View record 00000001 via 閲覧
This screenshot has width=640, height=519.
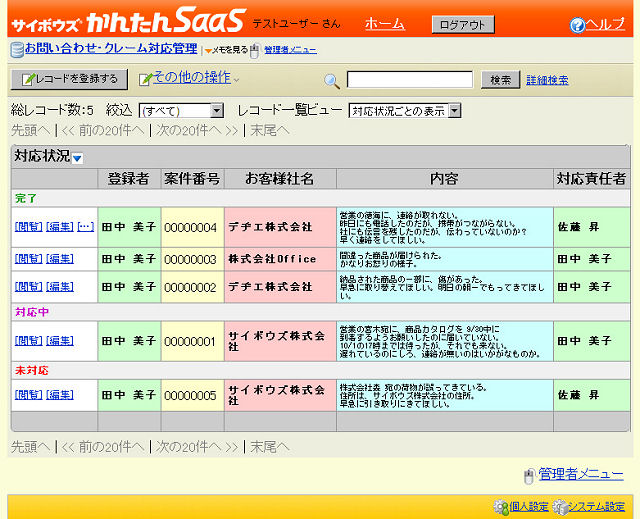point(29,341)
